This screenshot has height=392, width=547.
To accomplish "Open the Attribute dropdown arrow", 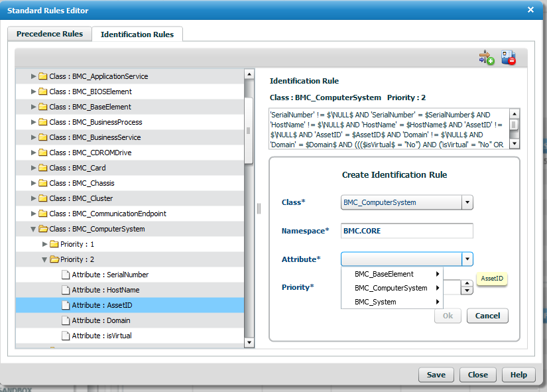I will [x=467, y=259].
